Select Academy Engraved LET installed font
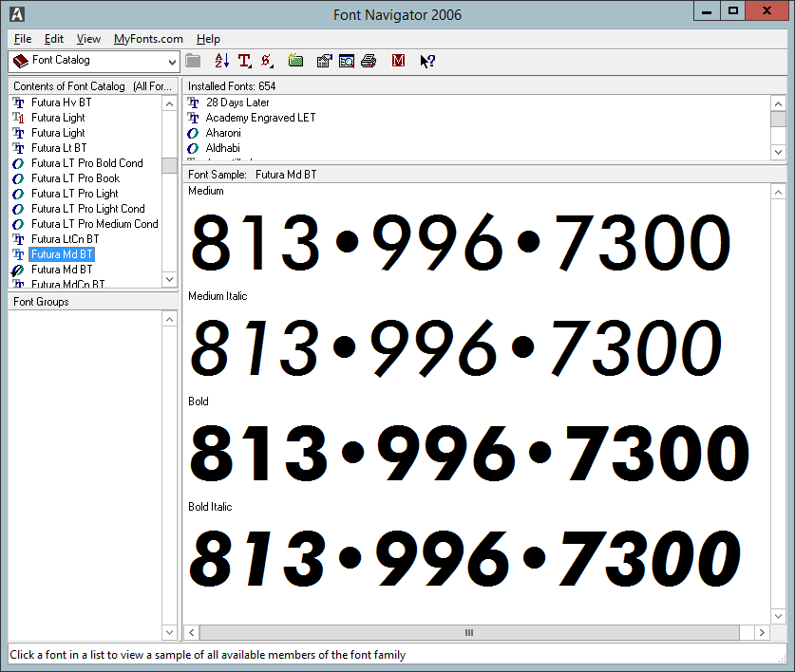795x672 pixels. (x=260, y=118)
